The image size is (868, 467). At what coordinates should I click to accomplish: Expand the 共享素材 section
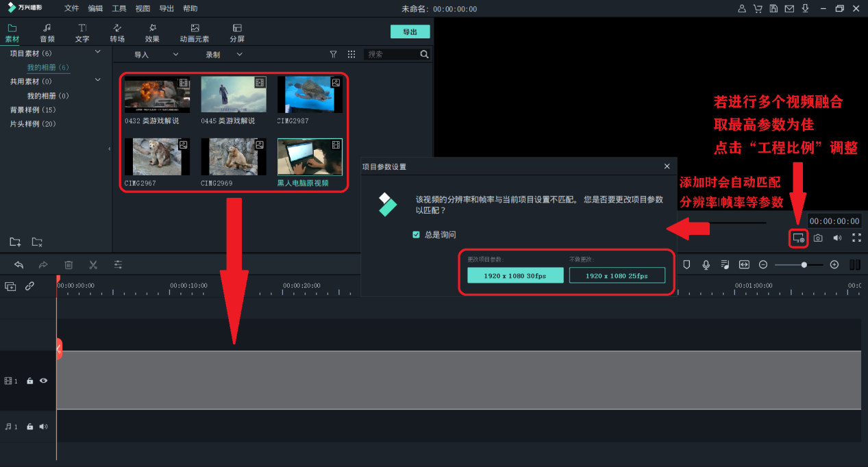click(98, 80)
